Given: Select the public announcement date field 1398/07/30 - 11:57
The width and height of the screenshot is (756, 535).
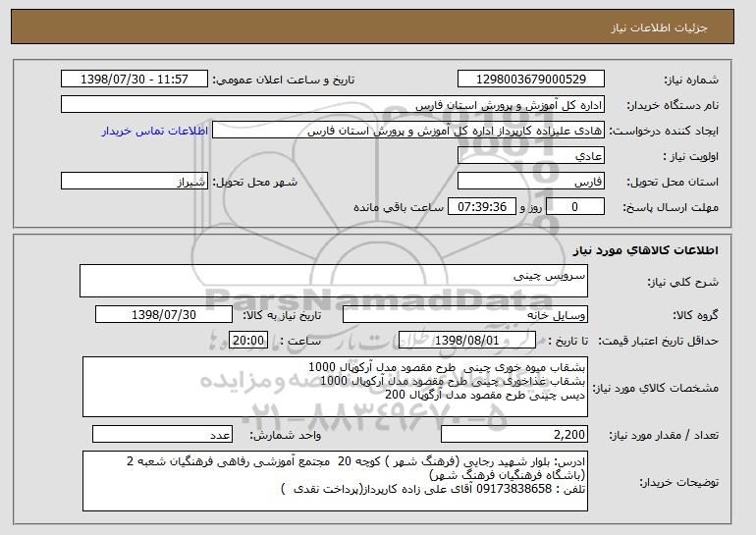Looking at the screenshot, I should click(135, 80).
